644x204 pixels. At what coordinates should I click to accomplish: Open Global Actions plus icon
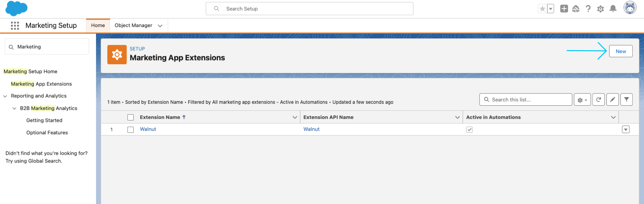tap(564, 9)
